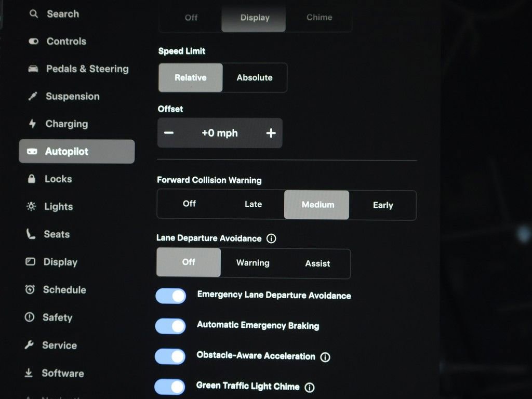Open Seats settings via seat icon
Viewport: 532px width, 399px height.
point(32,234)
